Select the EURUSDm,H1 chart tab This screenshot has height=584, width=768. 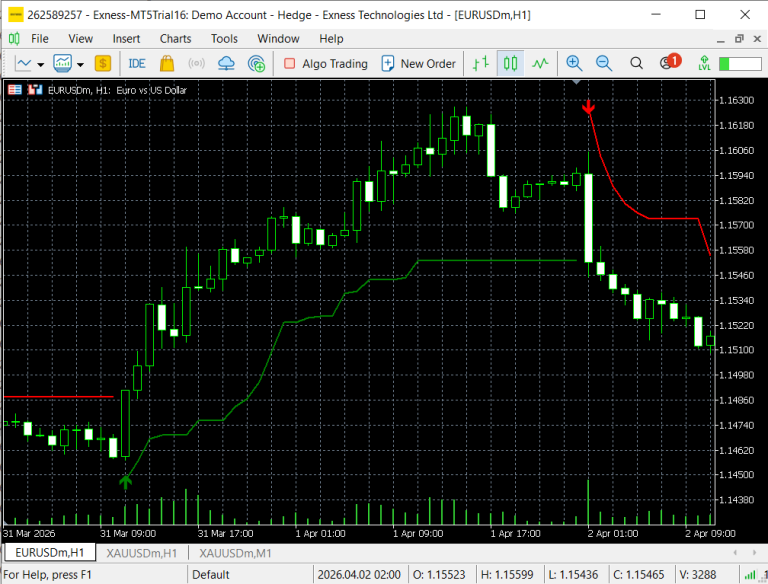pyautogui.click(x=49, y=553)
